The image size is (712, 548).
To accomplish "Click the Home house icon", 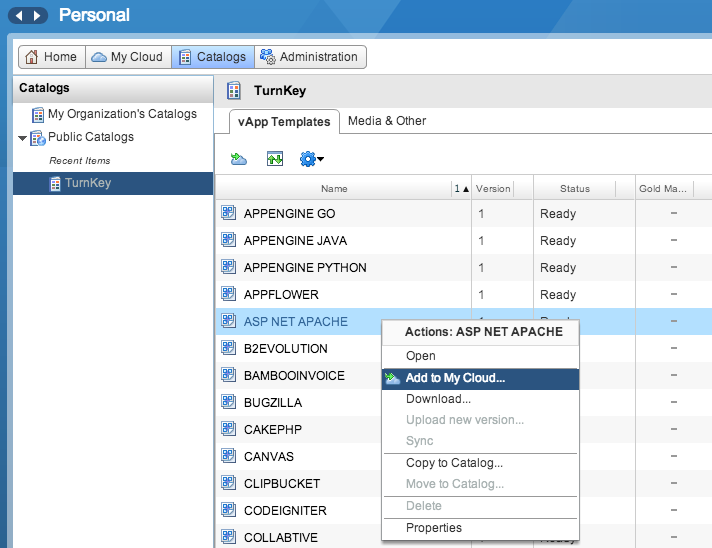I will [x=32, y=57].
